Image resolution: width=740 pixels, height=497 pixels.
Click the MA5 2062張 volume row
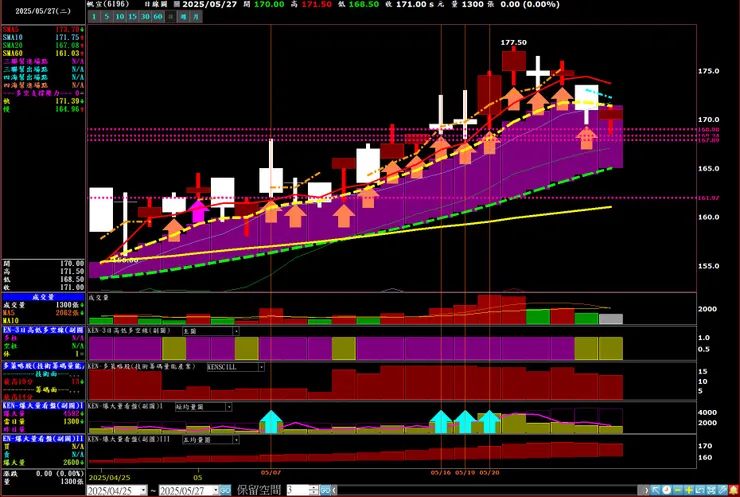coord(43,313)
